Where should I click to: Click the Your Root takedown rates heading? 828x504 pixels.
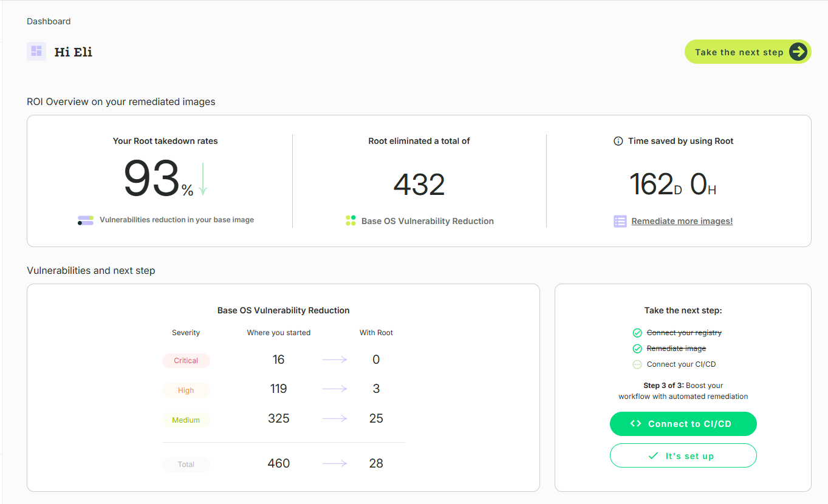(x=165, y=141)
